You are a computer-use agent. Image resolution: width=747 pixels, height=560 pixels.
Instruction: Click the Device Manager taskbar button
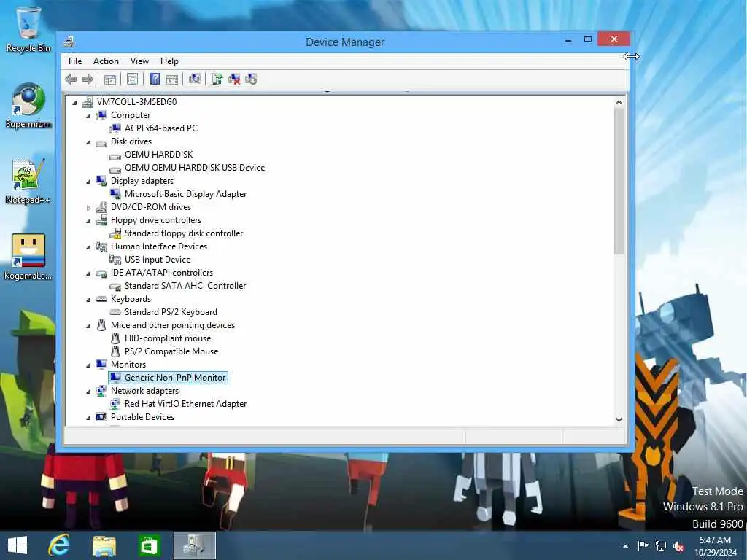point(194,545)
